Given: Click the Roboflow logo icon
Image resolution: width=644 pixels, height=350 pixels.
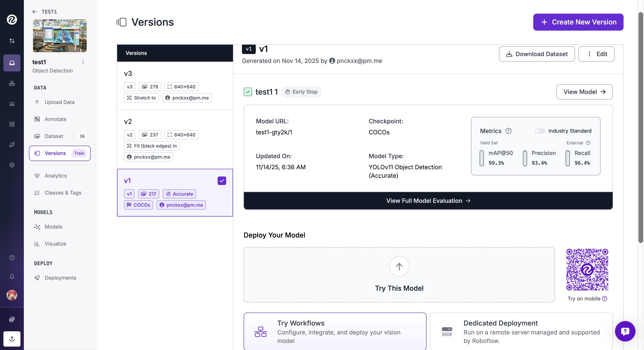Looking at the screenshot, I should 12,20.
